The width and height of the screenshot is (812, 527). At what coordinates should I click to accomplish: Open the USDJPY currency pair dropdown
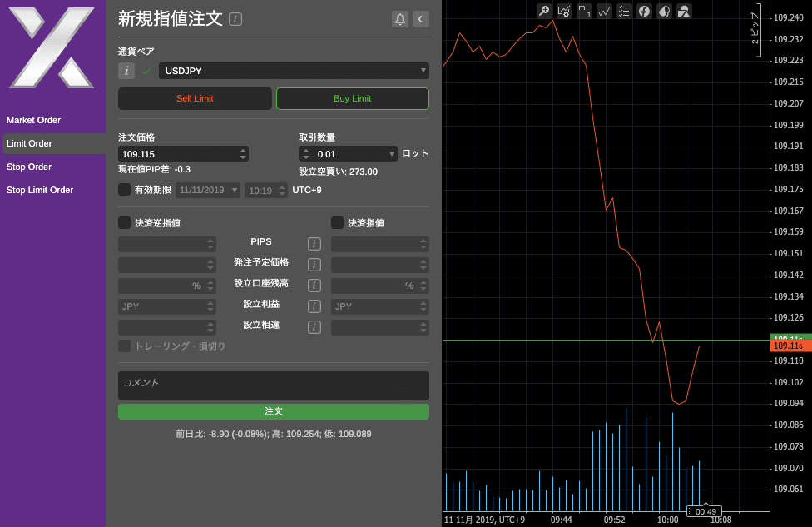point(294,71)
